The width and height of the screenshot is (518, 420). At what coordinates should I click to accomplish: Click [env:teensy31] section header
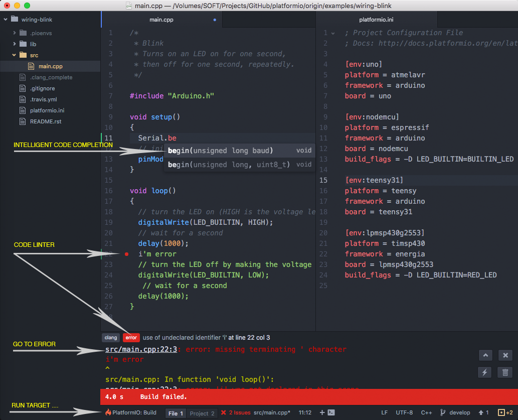[374, 180]
